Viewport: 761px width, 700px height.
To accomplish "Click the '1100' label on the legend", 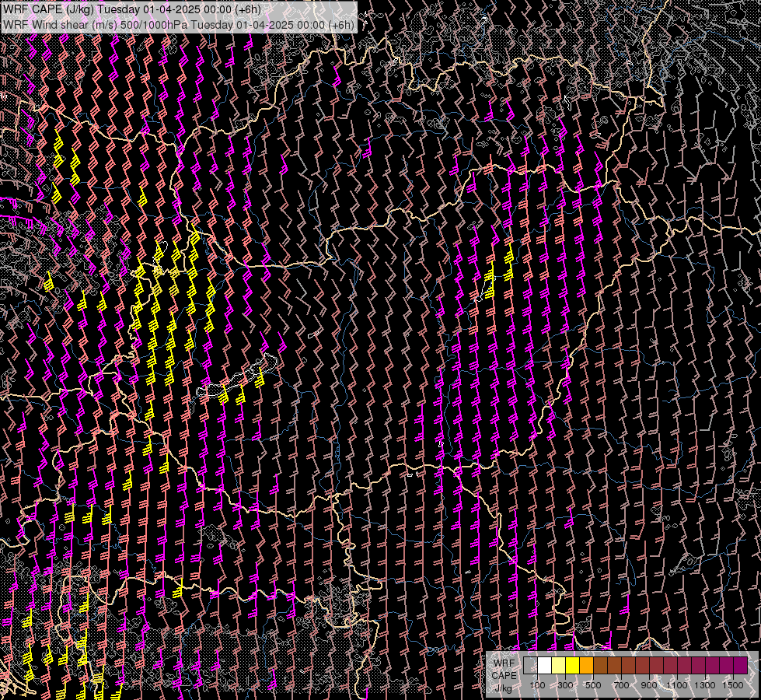I will coord(676,685).
